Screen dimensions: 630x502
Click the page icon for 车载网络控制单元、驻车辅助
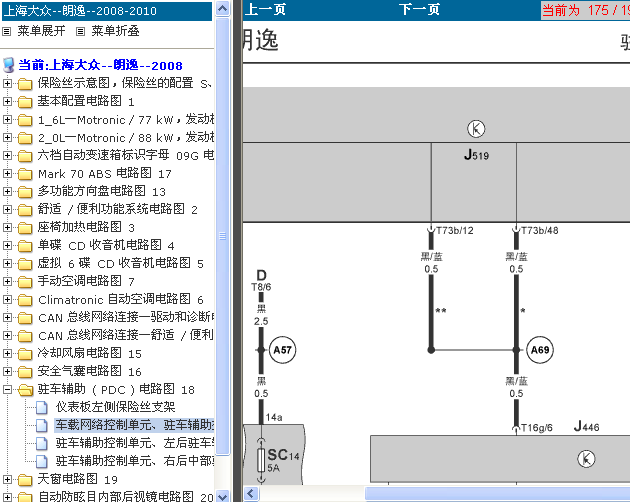point(42,425)
